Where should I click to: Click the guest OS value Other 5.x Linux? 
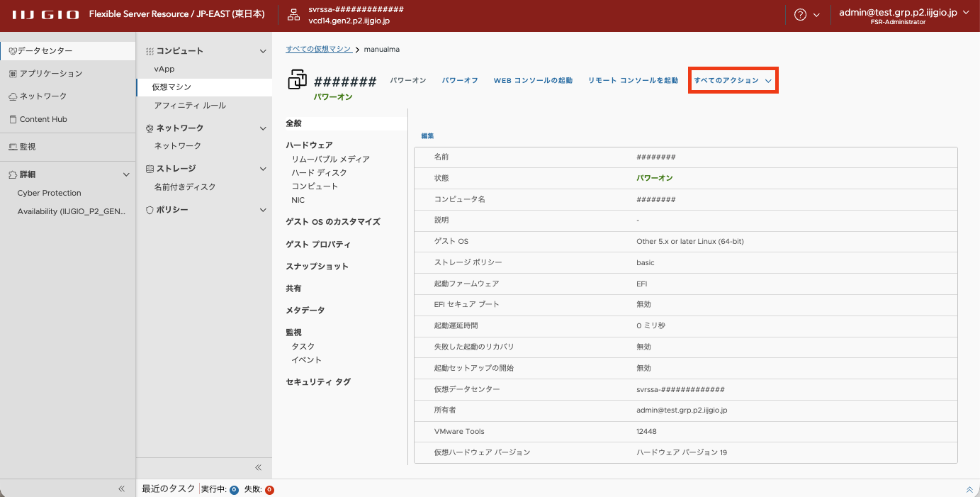690,241
